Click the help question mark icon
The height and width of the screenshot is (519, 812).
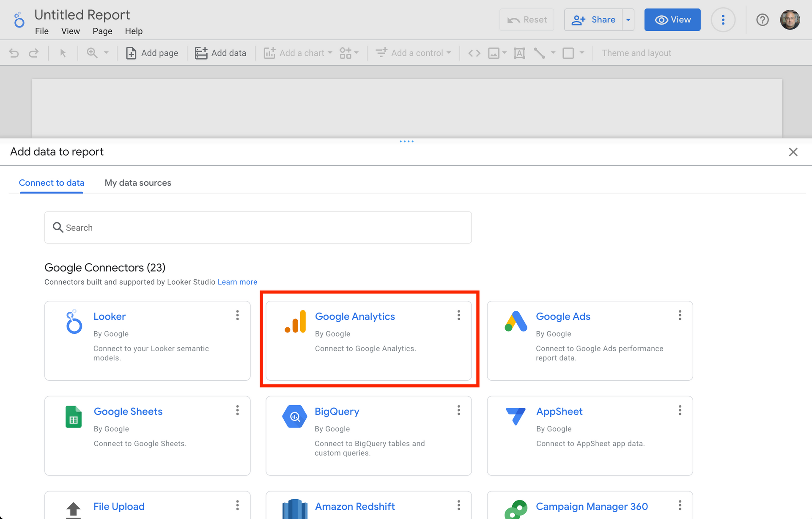[763, 20]
